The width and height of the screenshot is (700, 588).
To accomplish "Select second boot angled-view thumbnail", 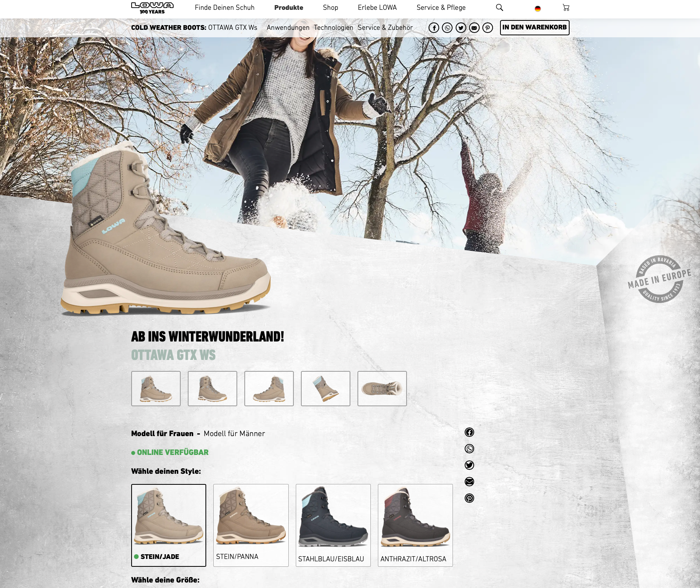I will (213, 389).
